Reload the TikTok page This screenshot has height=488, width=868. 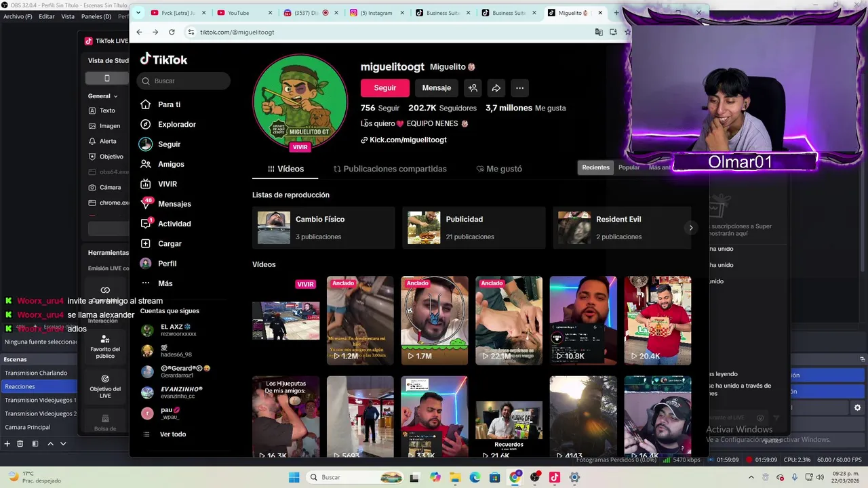pyautogui.click(x=172, y=32)
